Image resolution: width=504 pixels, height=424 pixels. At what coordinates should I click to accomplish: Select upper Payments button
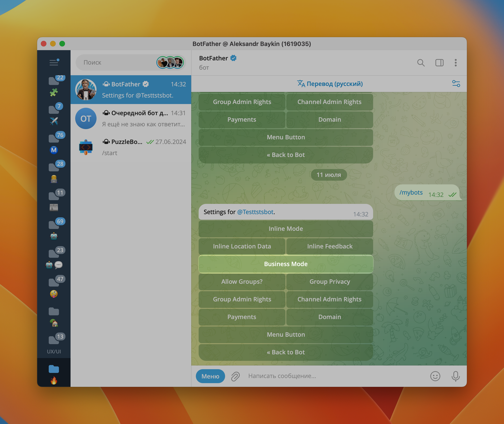tap(242, 120)
